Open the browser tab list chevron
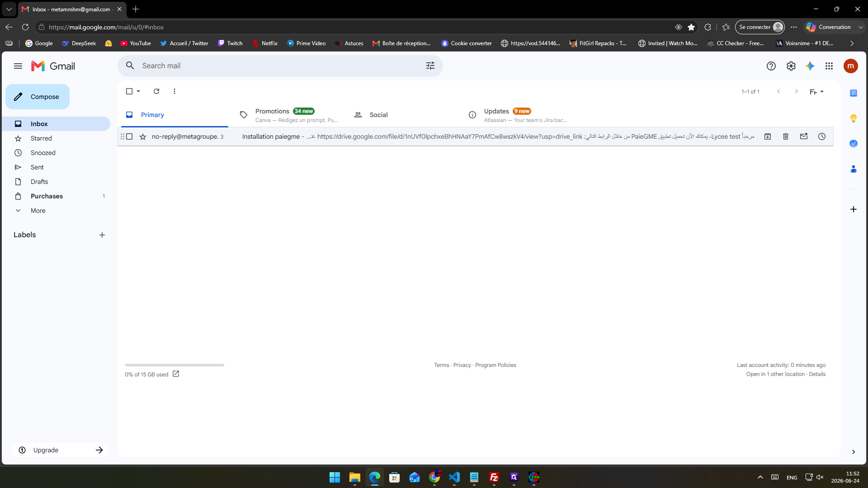 9,9
